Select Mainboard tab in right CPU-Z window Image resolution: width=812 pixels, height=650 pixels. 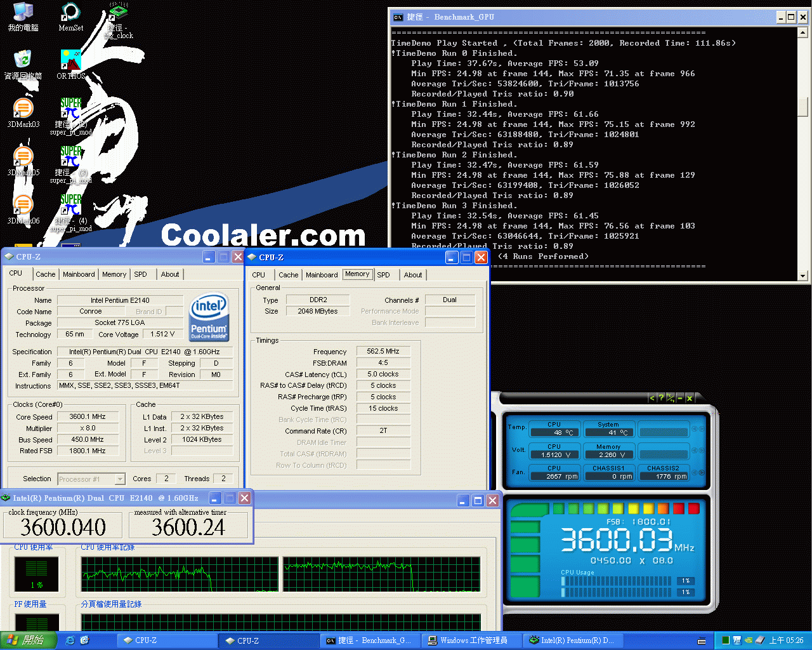coord(322,275)
